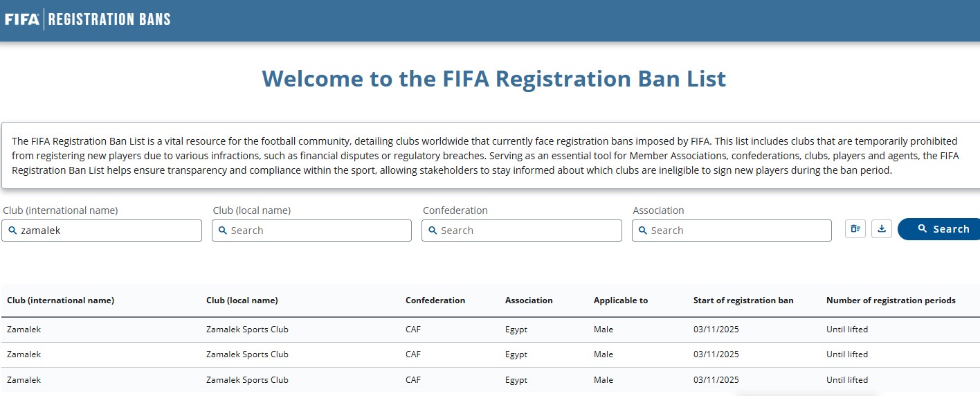980x396 pixels.
Task: Open the Confederation search field
Action: [x=521, y=231]
